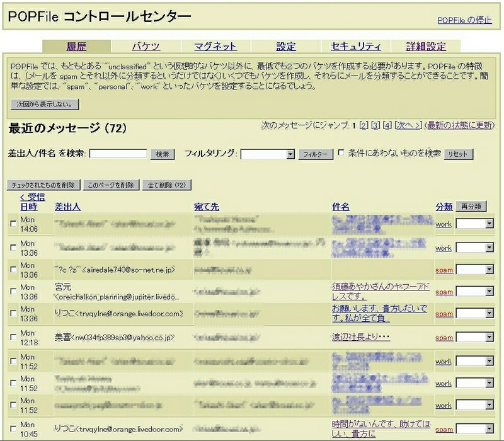Image resolution: width=504 pixels, height=441 pixels.
Task: Click the フィルター button
Action: pos(316,154)
